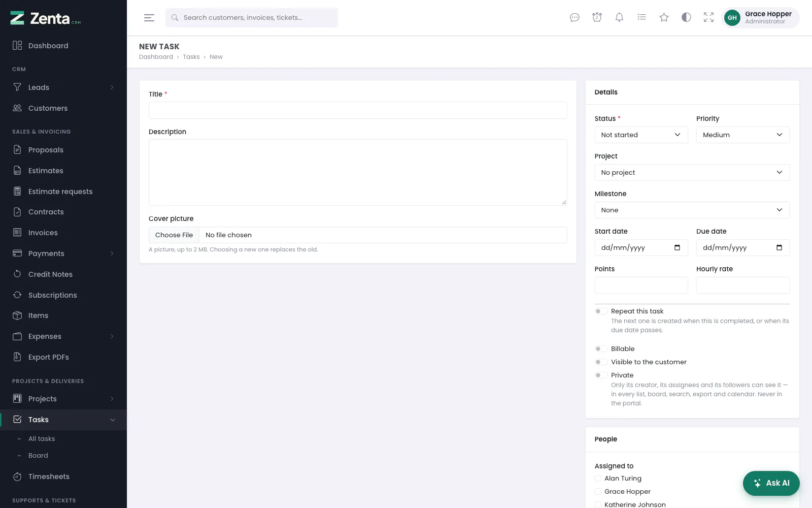
Task: Collapse the Tasks submenu chevron
Action: pyautogui.click(x=113, y=420)
